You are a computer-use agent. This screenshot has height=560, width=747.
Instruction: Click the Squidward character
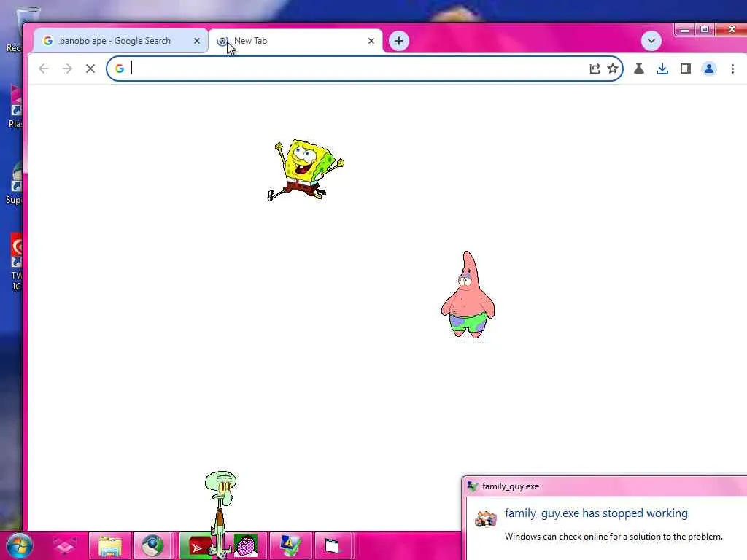(x=220, y=513)
